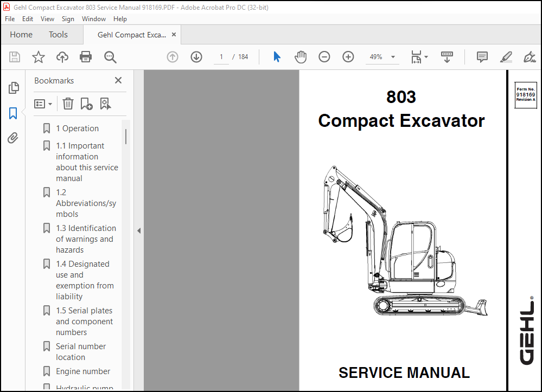
Task: Click the 'SERVICE MANUAL' text on the page
Action: (x=404, y=372)
